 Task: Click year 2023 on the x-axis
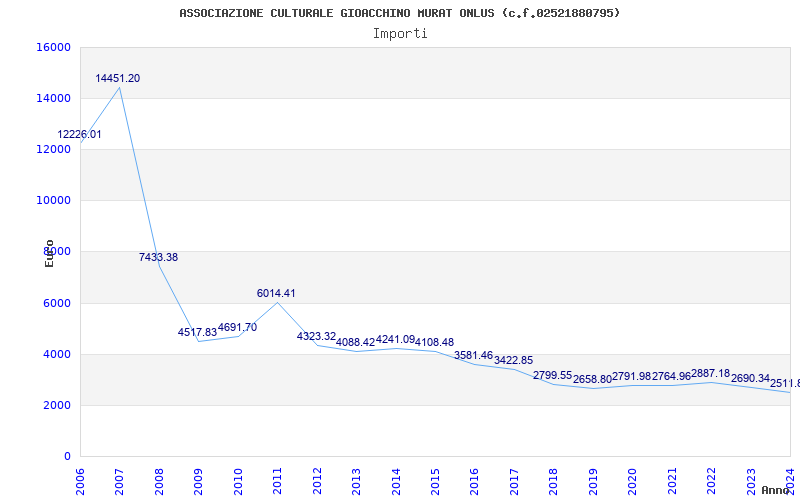click(751, 481)
